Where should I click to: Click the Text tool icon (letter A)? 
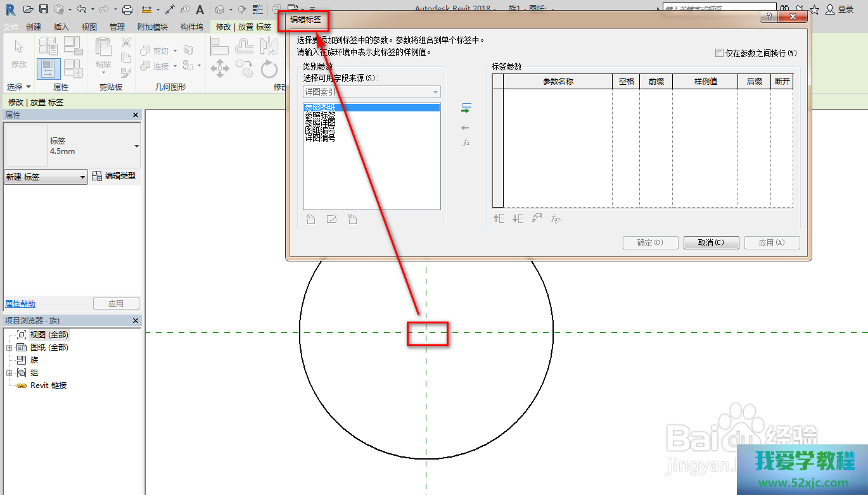click(200, 9)
